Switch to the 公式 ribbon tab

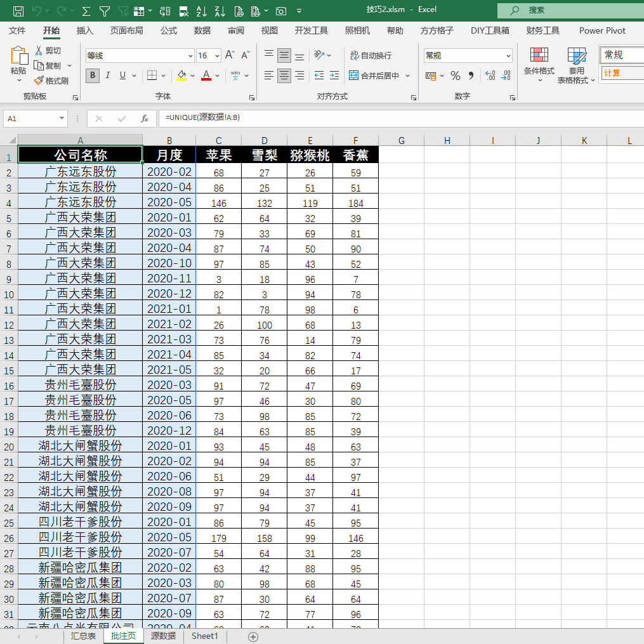pyautogui.click(x=168, y=30)
